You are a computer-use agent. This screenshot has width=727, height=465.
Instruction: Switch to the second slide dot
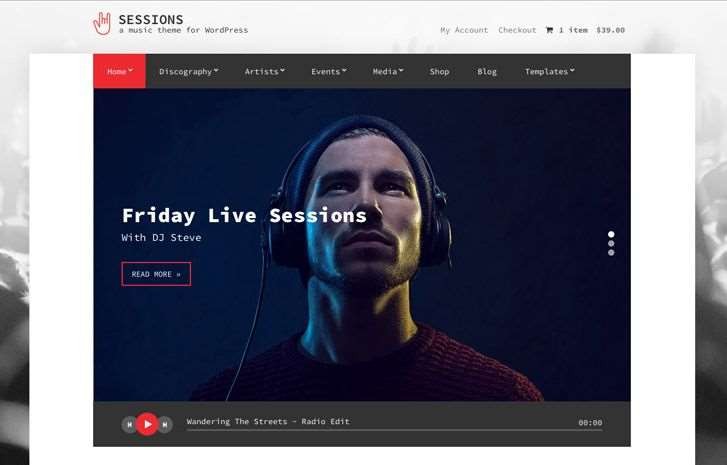pos(611,243)
